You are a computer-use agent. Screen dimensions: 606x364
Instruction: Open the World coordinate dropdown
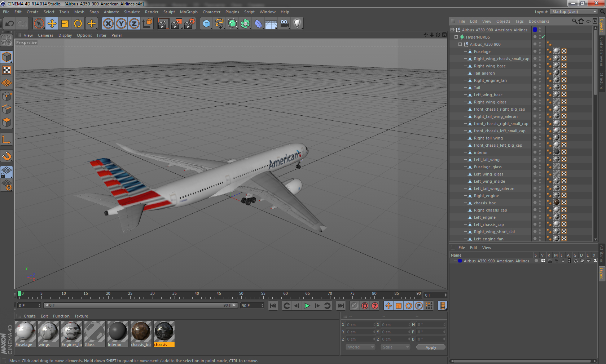click(360, 347)
